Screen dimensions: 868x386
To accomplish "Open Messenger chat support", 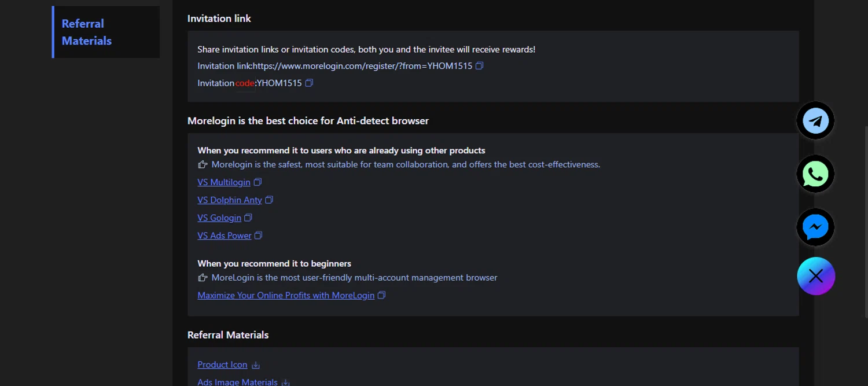I will tap(815, 227).
